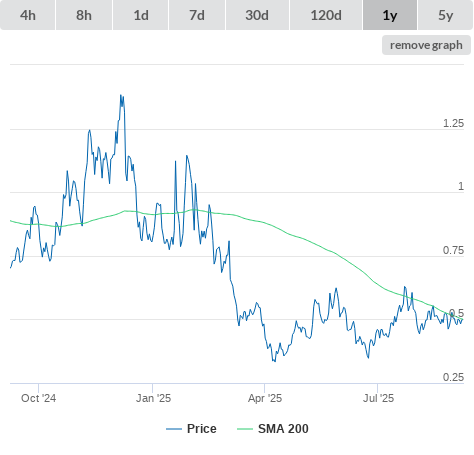This screenshot has height=455, width=474.
Task: Toggle the Price series in legend
Action: (191, 429)
